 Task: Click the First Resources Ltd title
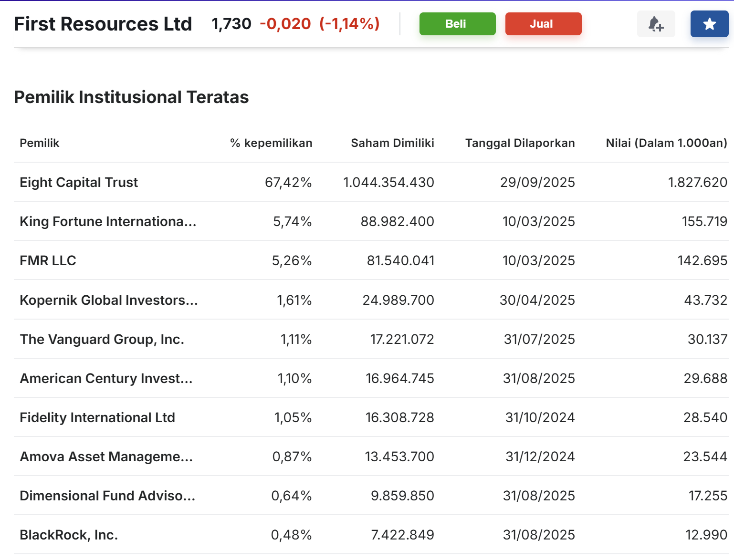(x=103, y=24)
